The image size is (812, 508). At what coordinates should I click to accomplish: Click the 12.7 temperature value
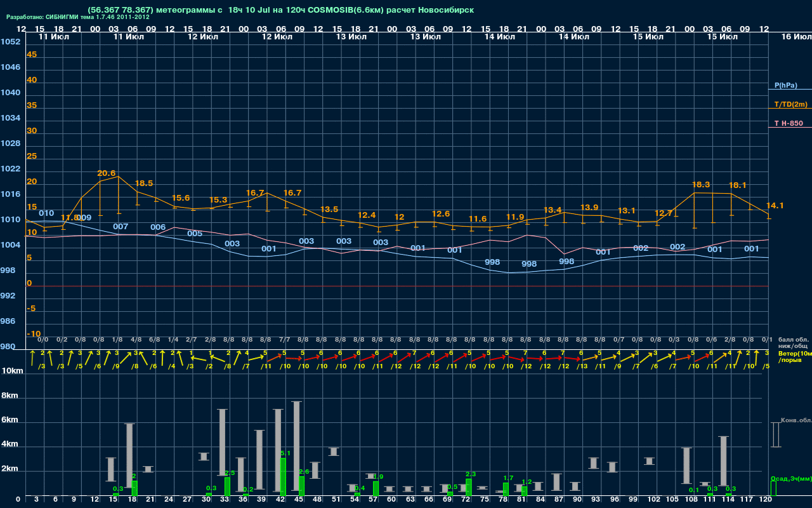[x=664, y=213]
